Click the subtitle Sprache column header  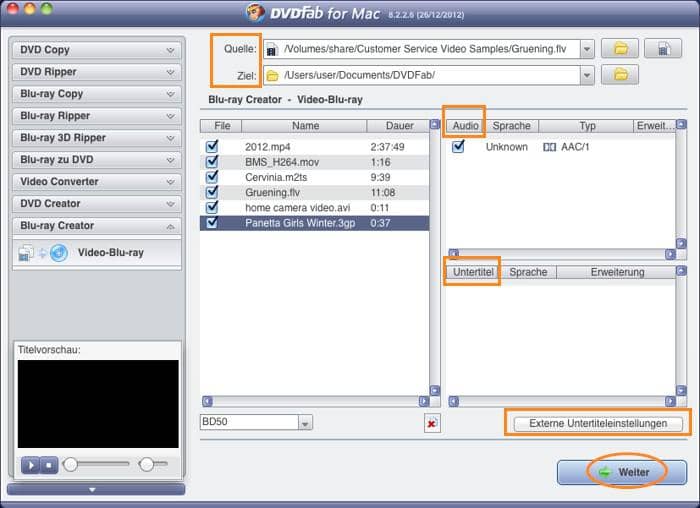(x=528, y=272)
